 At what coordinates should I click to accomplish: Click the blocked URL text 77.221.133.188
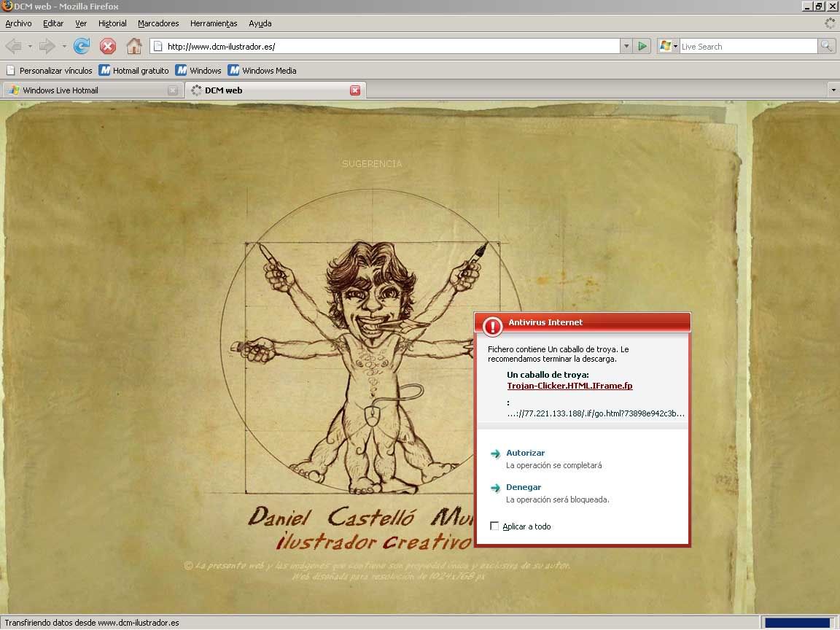point(596,413)
